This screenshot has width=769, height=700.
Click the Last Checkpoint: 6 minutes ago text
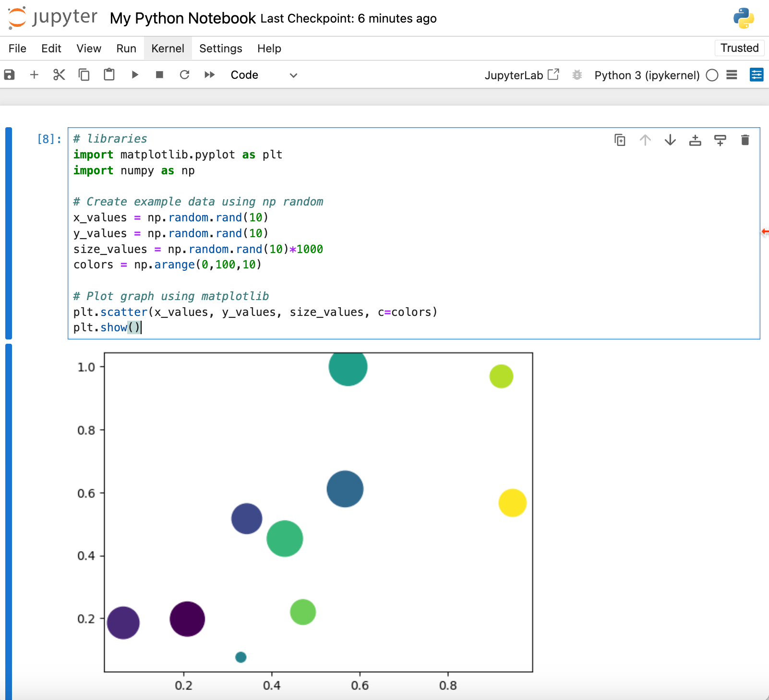[x=348, y=19]
